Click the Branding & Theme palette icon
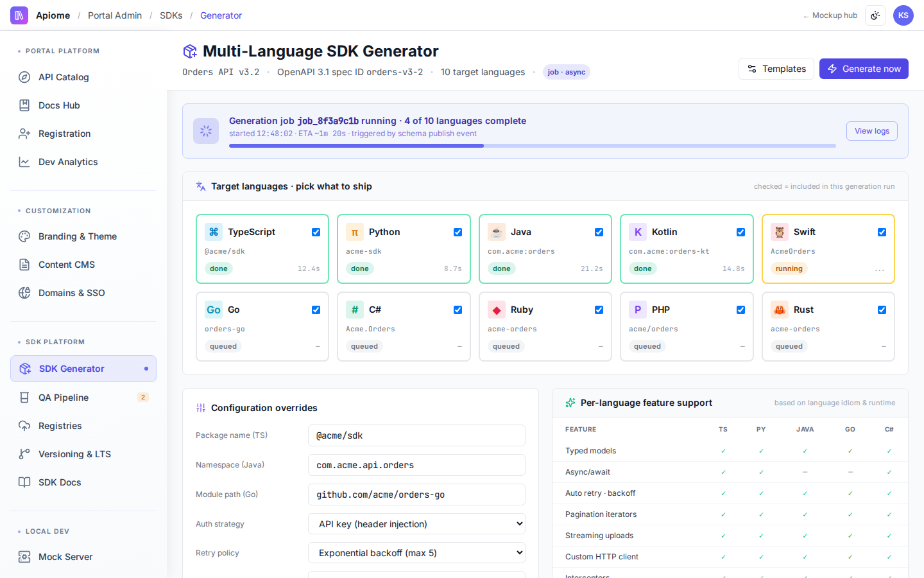Image resolution: width=924 pixels, height=578 pixels. coord(24,236)
